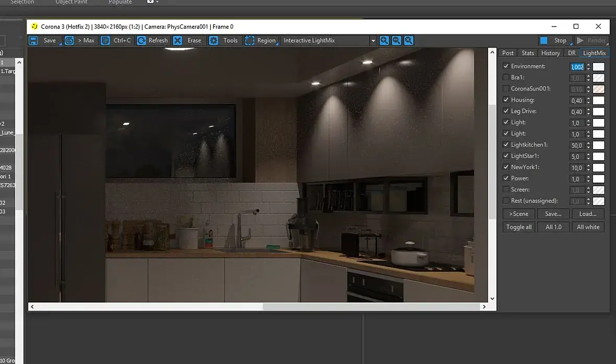Screen dimensions: 616x364
Task: Click the Load... LightMix button
Action: click(x=588, y=214)
